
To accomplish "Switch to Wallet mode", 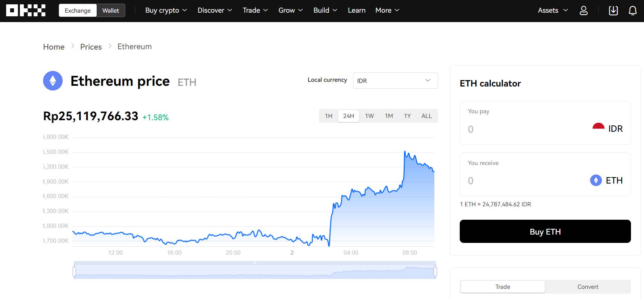I will click(x=110, y=10).
